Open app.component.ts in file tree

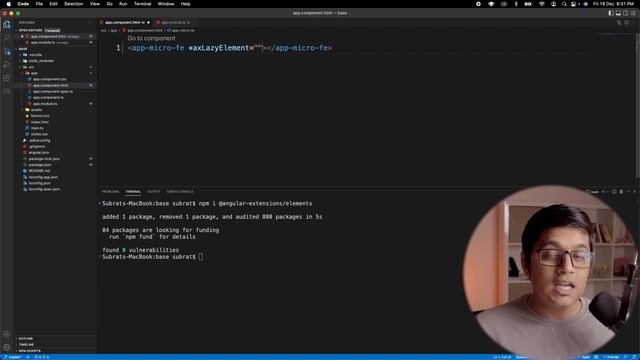pos(48,98)
